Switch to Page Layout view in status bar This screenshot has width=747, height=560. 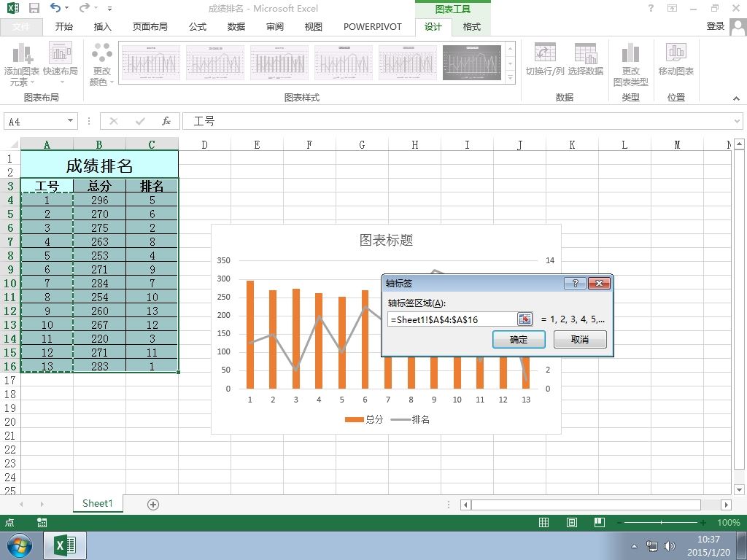[x=572, y=523]
